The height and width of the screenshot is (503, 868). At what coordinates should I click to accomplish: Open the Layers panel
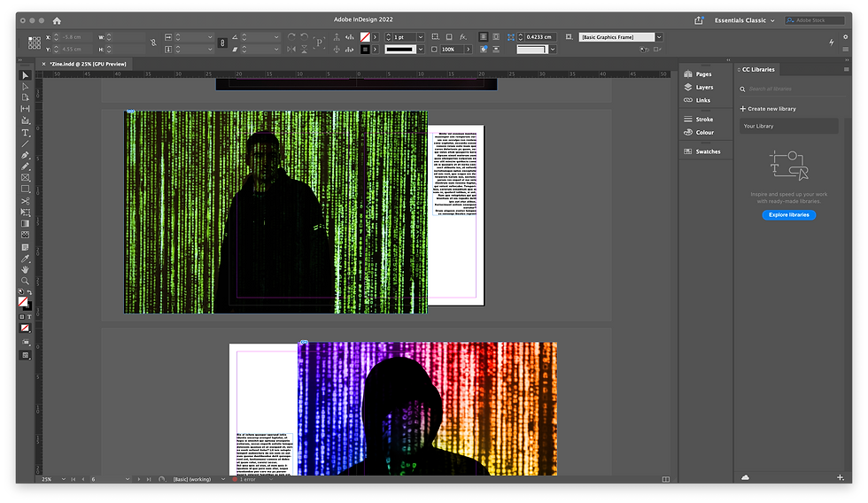[704, 88]
